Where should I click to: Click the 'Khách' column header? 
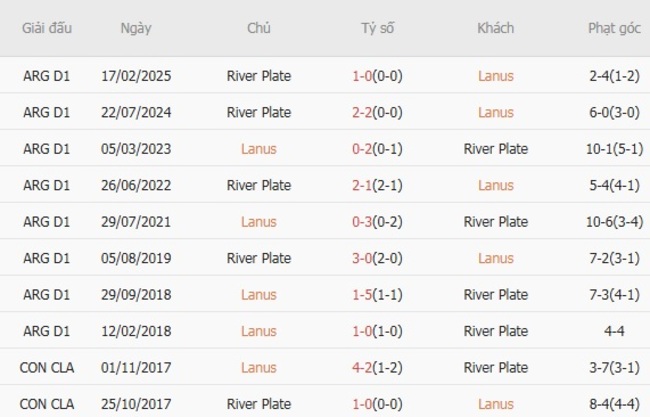(495, 28)
